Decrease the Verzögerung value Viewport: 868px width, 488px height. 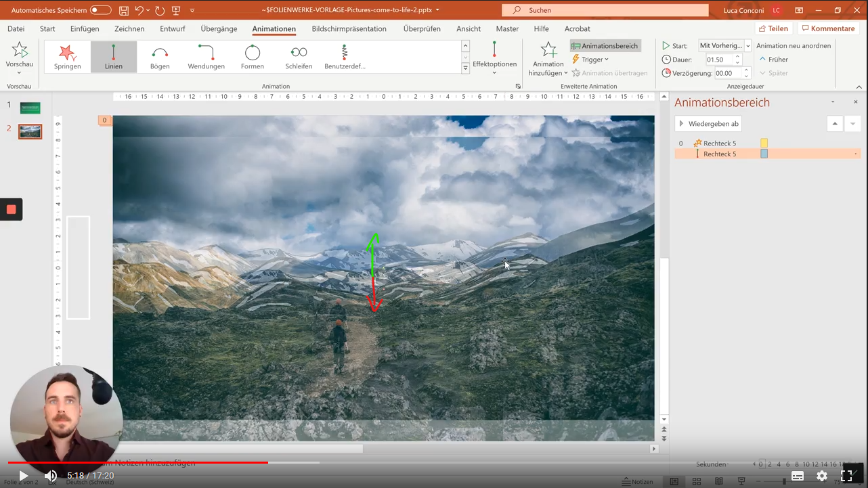click(x=746, y=76)
